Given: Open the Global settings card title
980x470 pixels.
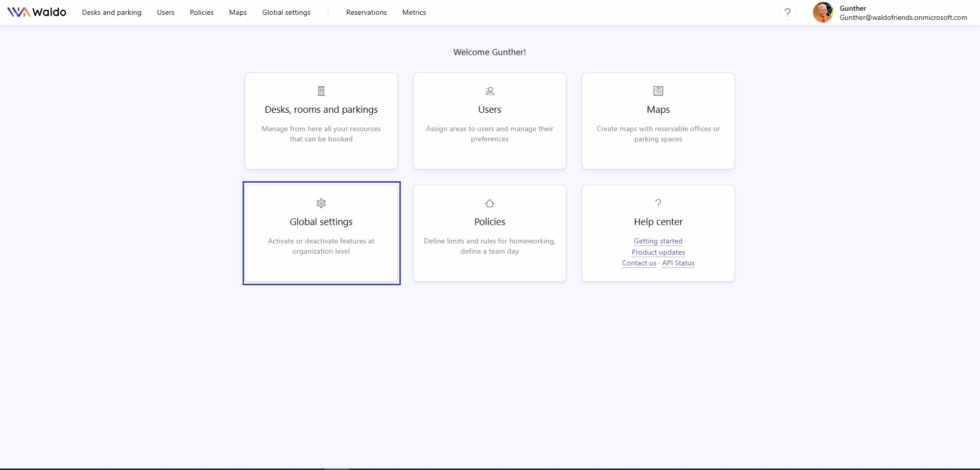Looking at the screenshot, I should pyautogui.click(x=321, y=221).
